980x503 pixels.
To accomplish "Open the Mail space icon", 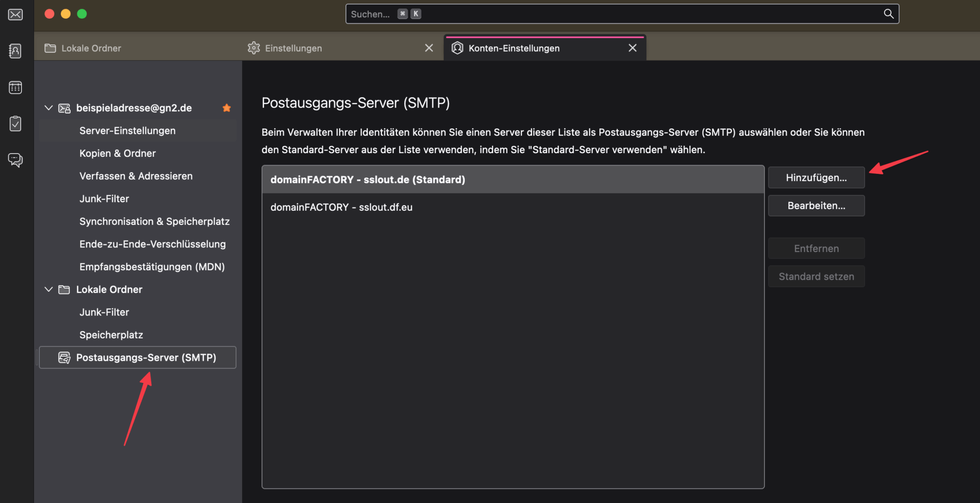I will coord(15,15).
